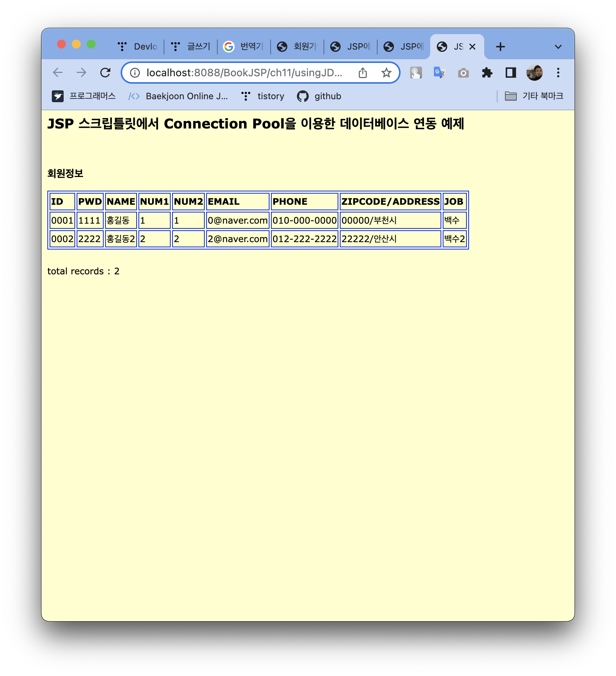Image resolution: width=616 pixels, height=676 pixels.
Task: Open a new tab
Action: pyautogui.click(x=500, y=47)
